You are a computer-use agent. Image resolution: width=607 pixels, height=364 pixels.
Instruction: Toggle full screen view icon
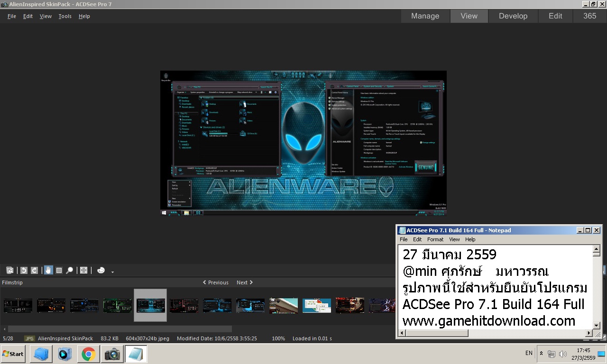pyautogui.click(x=84, y=270)
